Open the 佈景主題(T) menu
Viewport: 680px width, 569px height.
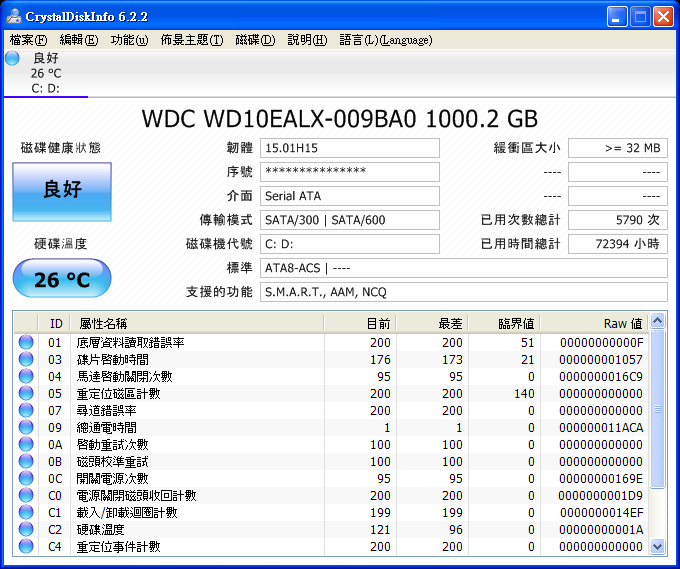tap(192, 40)
